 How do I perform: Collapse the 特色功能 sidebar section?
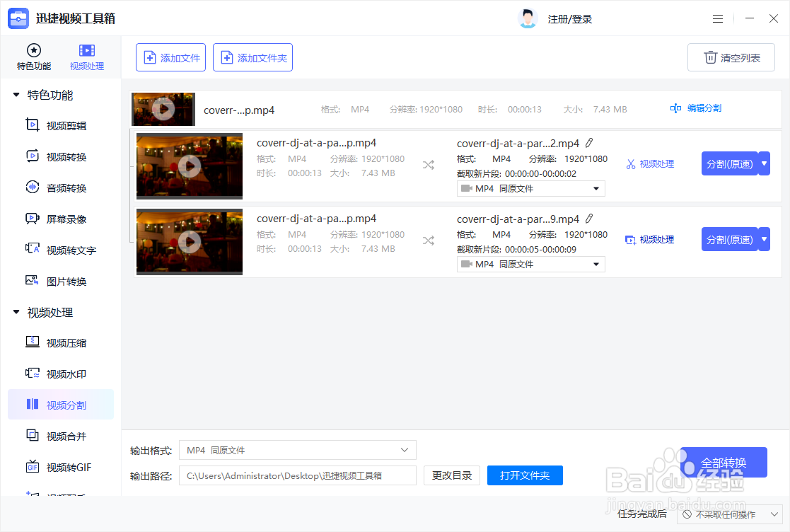click(x=16, y=95)
